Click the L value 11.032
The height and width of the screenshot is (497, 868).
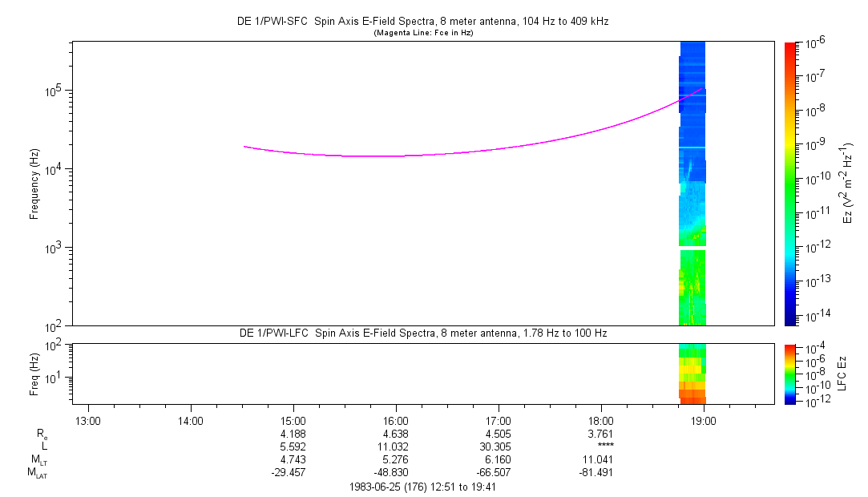396,446
